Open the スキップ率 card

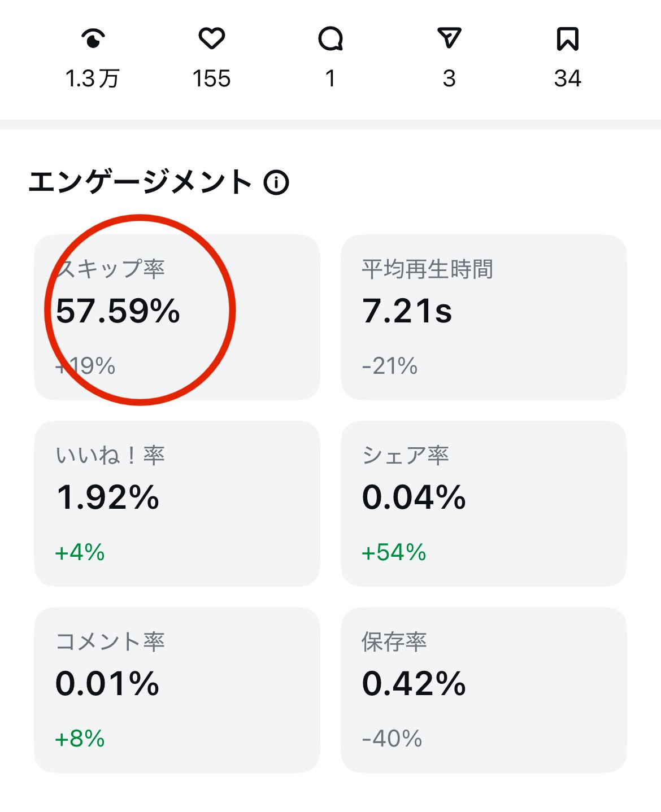[177, 317]
